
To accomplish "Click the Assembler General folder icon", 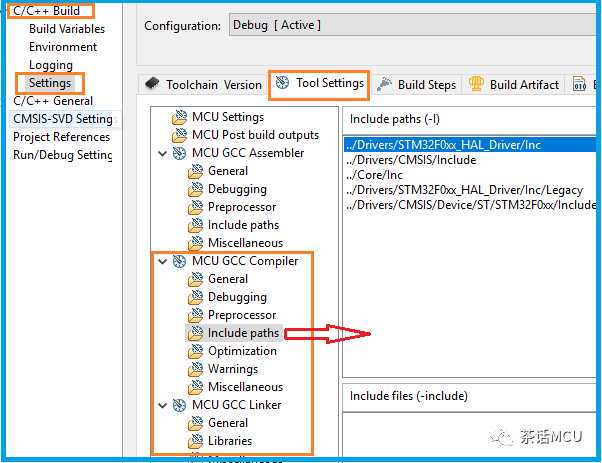I will click(196, 171).
